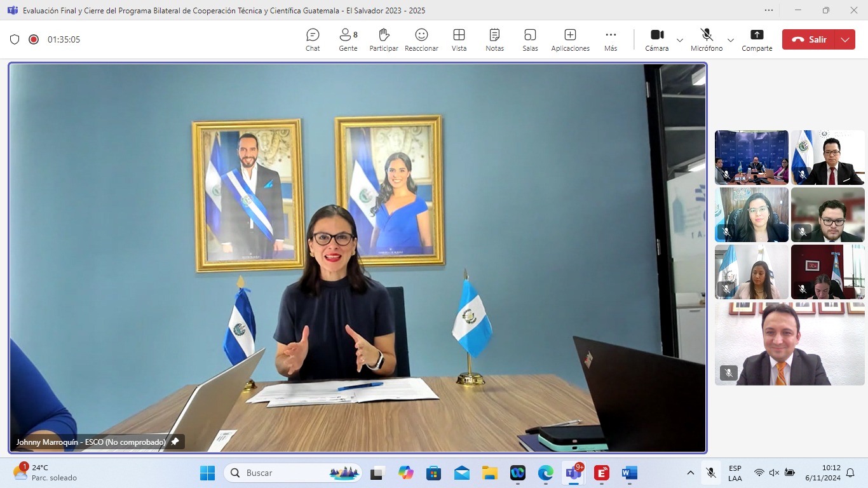
Task: Open title bar three-dots settings menu
Action: (x=769, y=10)
